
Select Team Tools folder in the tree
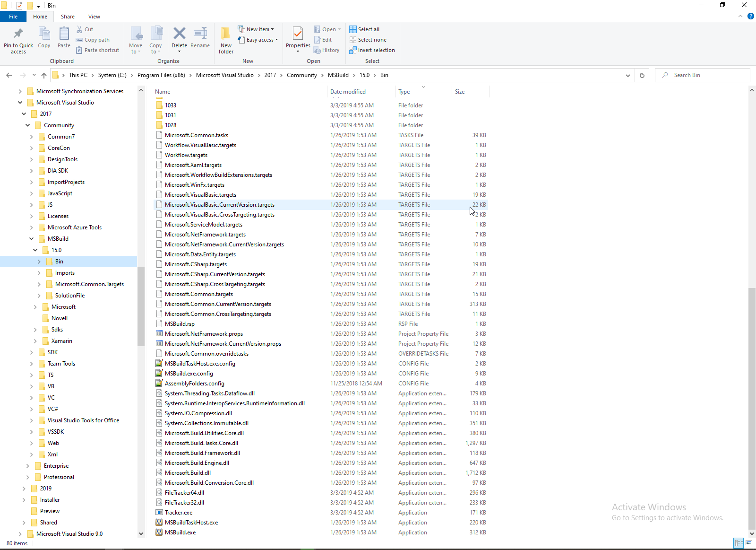point(61,364)
